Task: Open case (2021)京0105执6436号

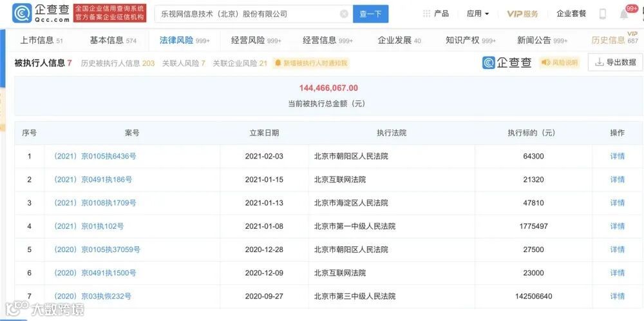Action: 95,156
